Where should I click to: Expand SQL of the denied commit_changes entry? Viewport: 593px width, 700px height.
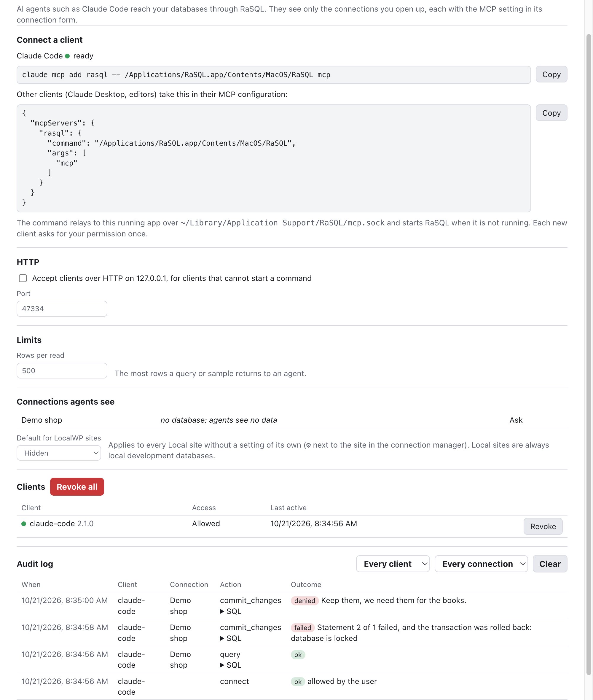point(231,611)
